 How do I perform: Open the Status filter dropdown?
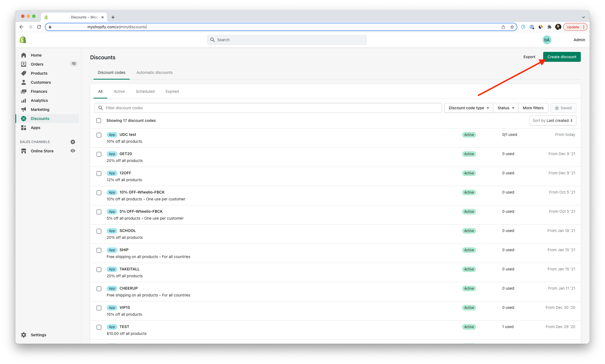505,108
